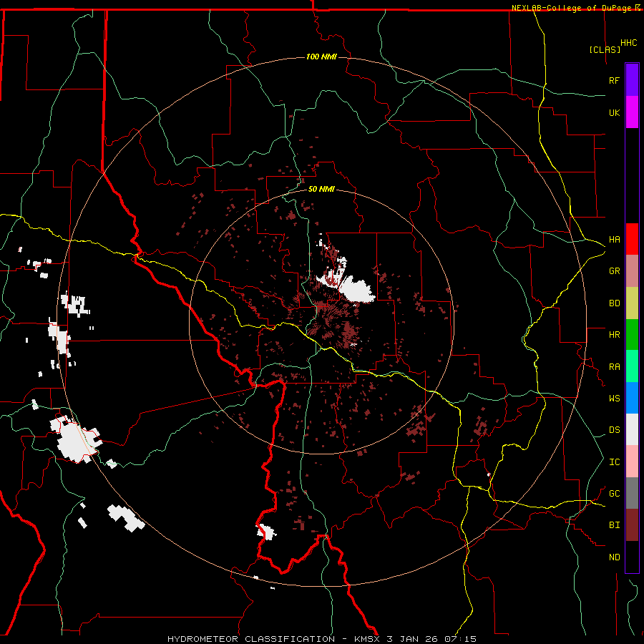
Task: Click the HA red legend swatch
Action: click(x=632, y=239)
